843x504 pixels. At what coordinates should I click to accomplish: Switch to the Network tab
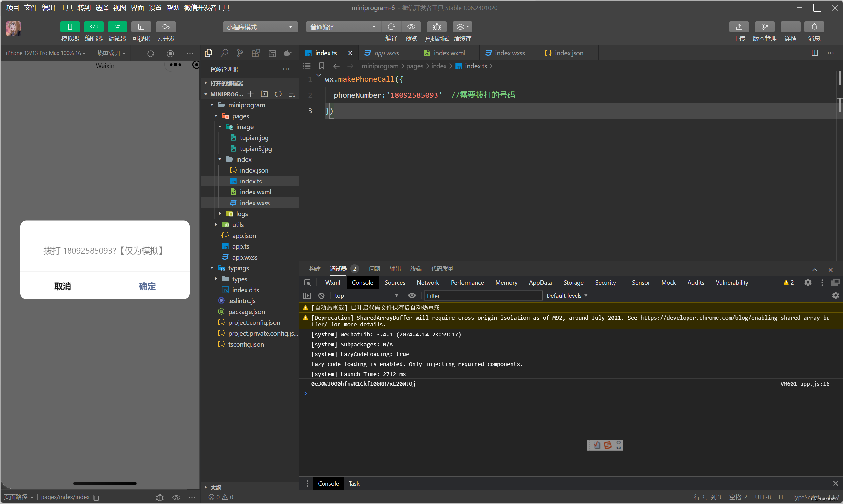[x=428, y=282]
